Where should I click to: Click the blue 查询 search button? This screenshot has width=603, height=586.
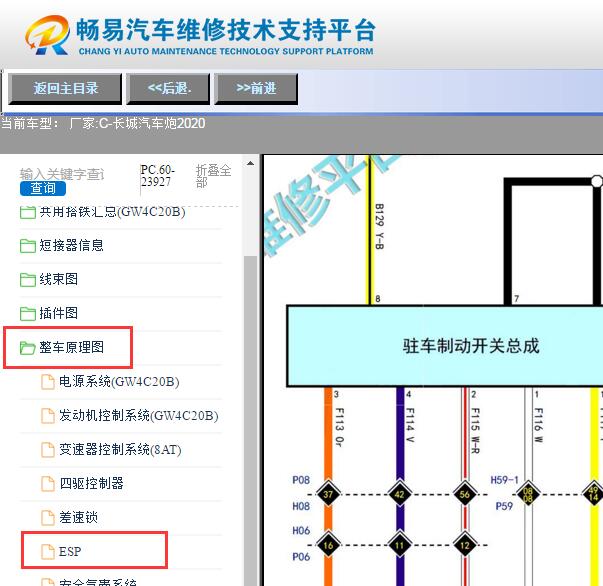point(43,188)
